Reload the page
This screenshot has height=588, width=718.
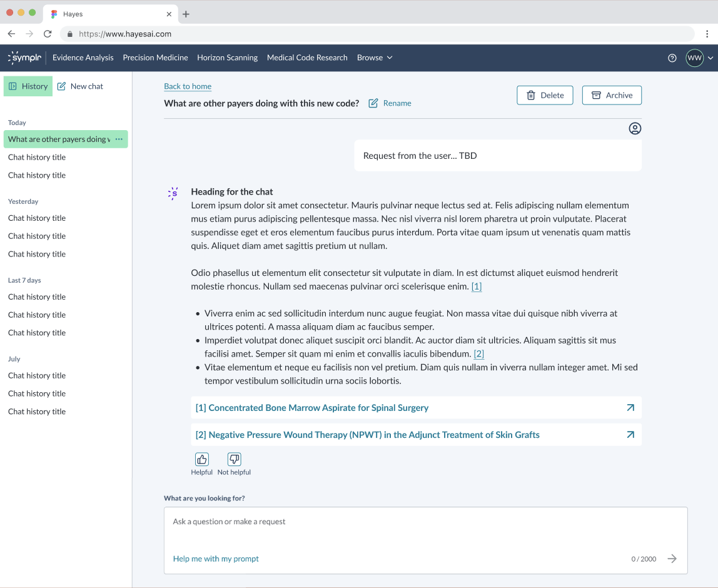48,34
